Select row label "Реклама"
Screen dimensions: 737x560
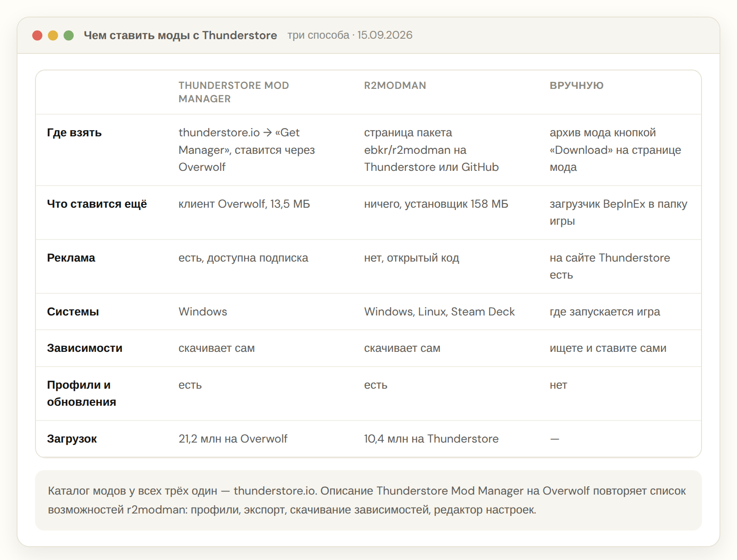[x=71, y=258]
